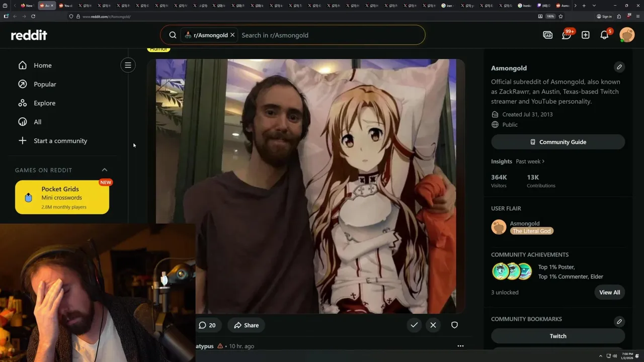Screen dimensions: 644x362
Task: Open the Insights heading
Action: tap(501, 161)
